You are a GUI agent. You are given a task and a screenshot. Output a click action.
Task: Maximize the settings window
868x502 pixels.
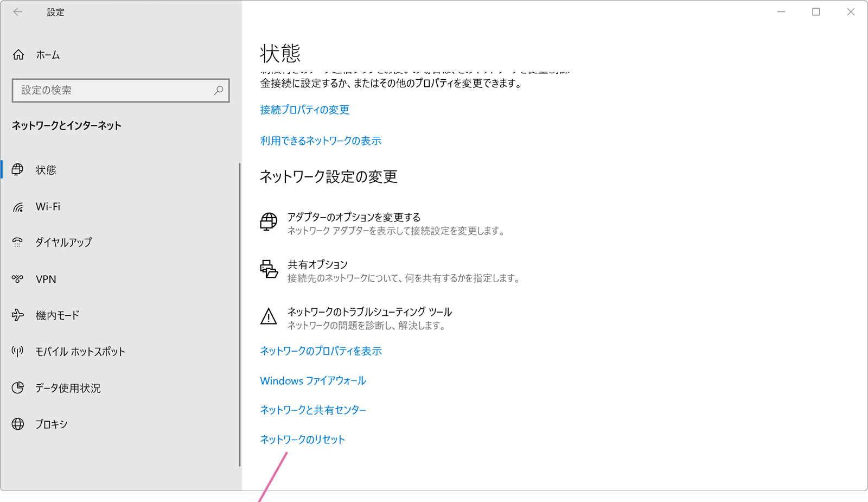[816, 12]
